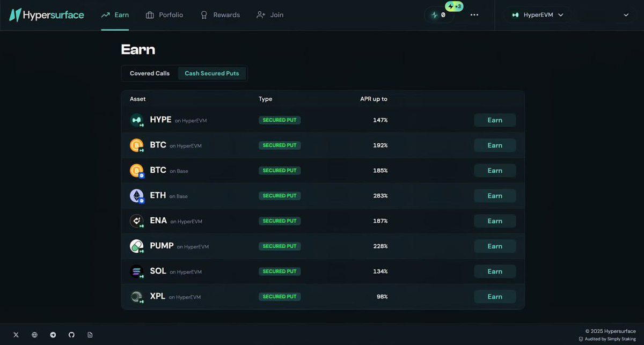Click the 187% APR value

click(x=380, y=221)
